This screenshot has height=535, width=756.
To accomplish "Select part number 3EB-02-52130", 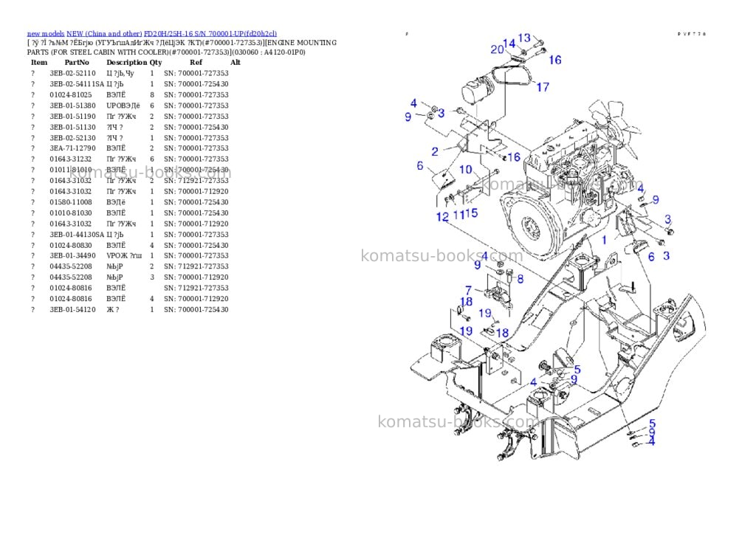I will point(73,138).
